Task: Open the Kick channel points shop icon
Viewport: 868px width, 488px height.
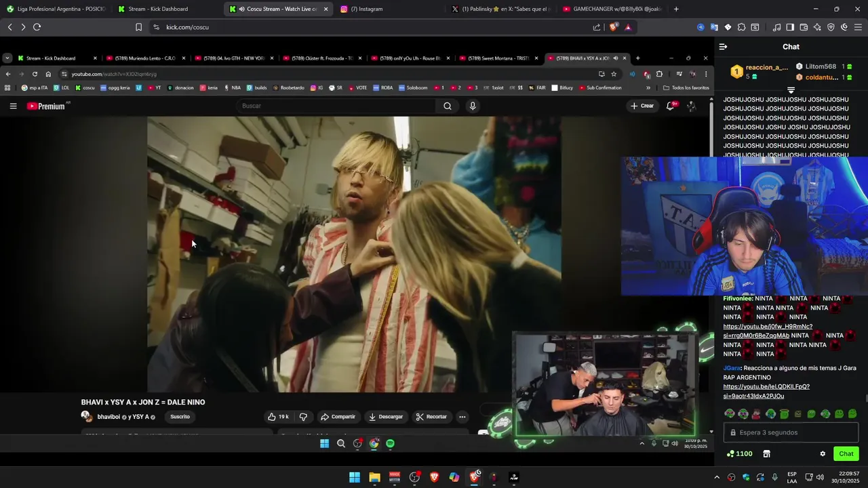Action: (x=767, y=454)
